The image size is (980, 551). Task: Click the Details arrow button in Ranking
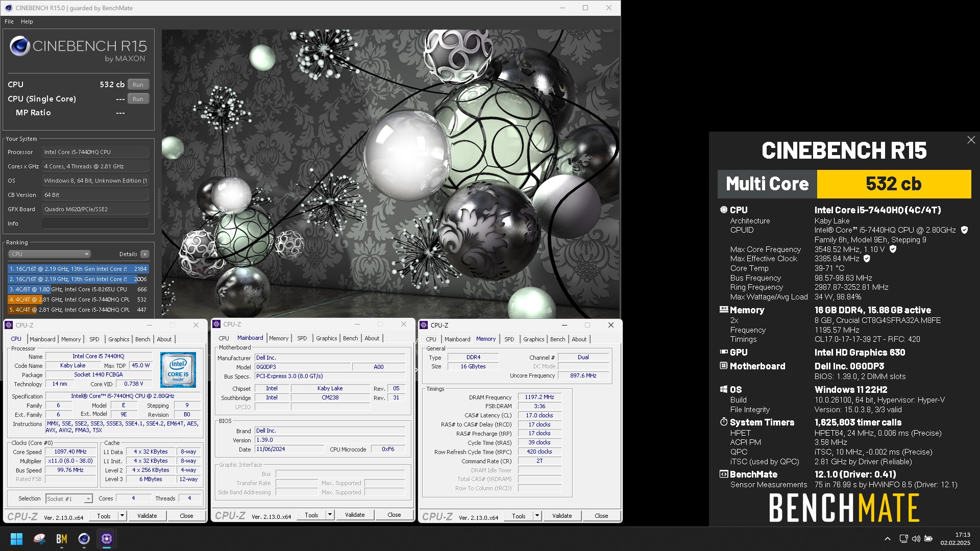145,254
